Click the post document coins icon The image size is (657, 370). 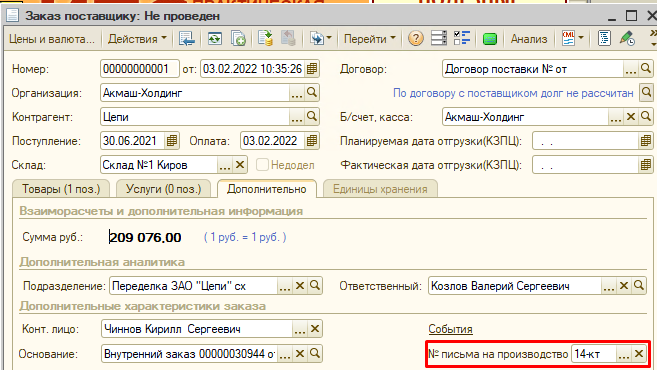265,39
